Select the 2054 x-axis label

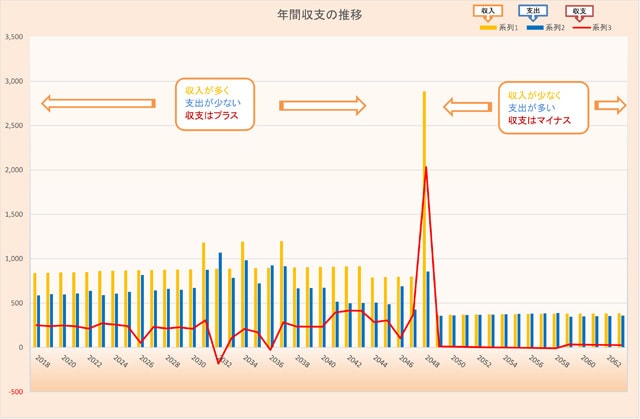(x=510, y=361)
